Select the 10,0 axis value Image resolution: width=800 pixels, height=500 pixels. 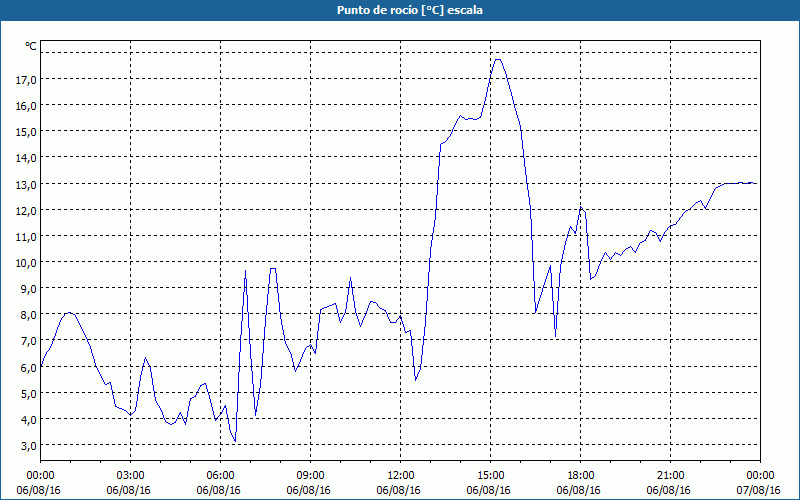click(x=26, y=263)
